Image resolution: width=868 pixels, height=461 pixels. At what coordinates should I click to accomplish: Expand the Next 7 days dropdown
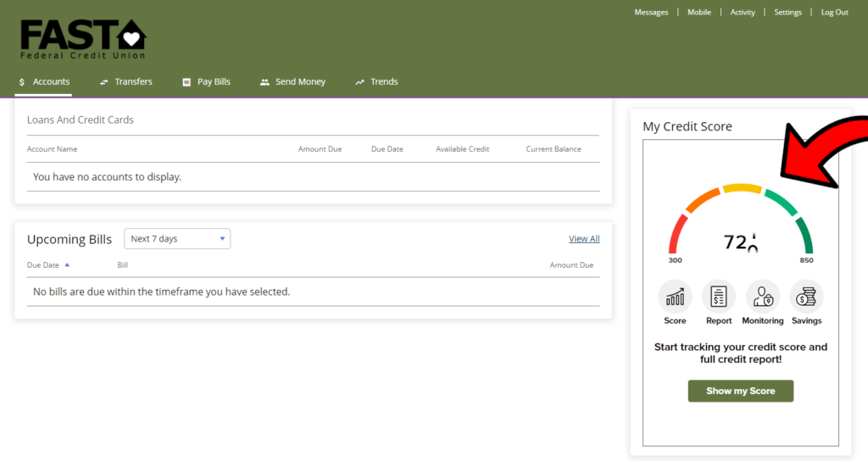(177, 239)
